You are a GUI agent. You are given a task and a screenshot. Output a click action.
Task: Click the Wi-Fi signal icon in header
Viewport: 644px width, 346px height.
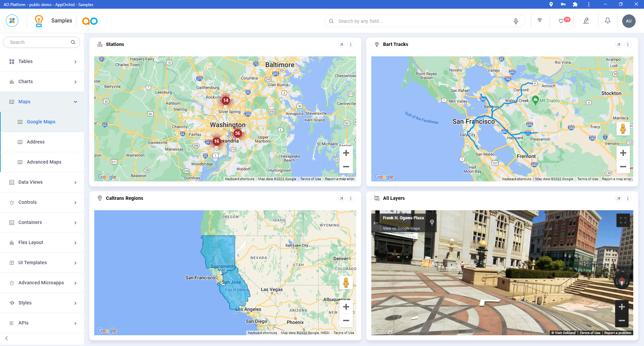click(x=540, y=20)
